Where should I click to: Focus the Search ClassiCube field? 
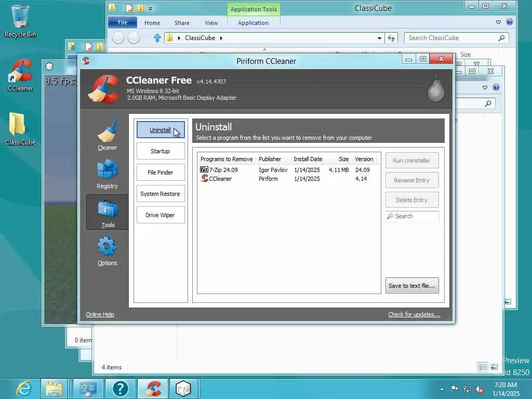click(456, 38)
